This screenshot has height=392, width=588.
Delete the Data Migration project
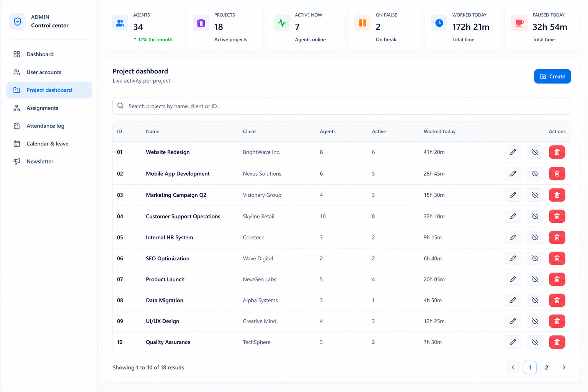pos(557,300)
